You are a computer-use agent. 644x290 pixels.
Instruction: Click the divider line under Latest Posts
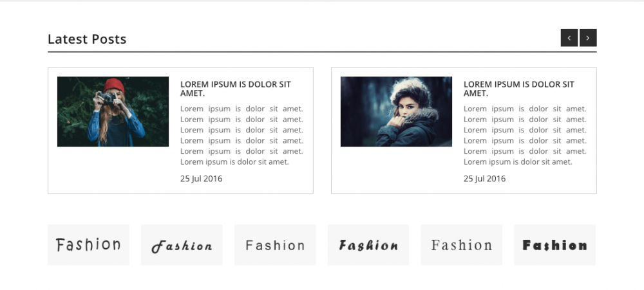coord(322,52)
